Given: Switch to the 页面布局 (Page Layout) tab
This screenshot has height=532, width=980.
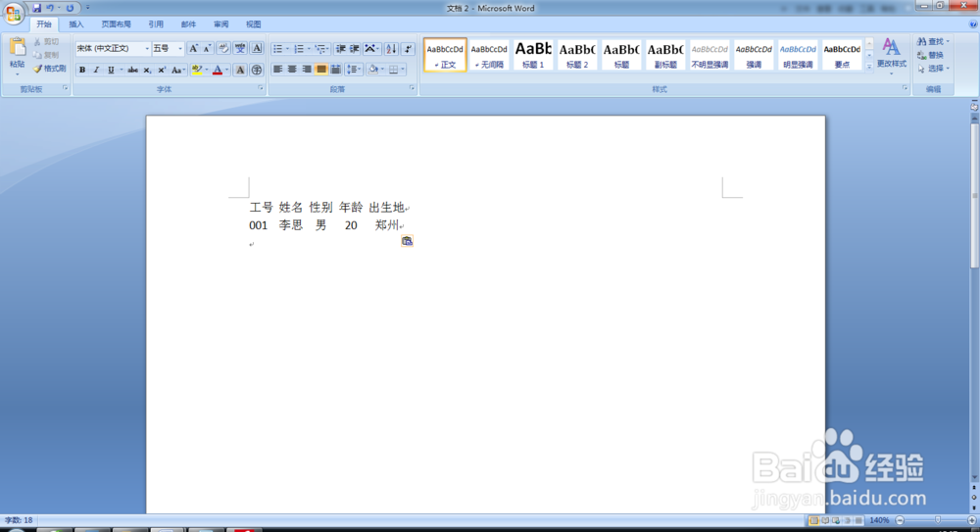Looking at the screenshot, I should [117, 24].
